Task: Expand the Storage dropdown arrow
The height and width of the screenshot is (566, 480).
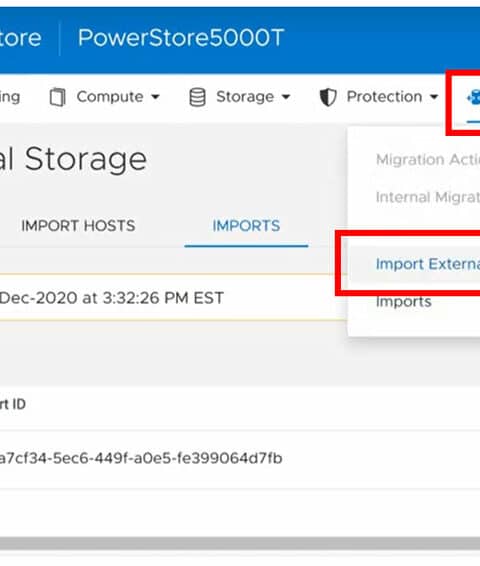Action: pyautogui.click(x=286, y=97)
